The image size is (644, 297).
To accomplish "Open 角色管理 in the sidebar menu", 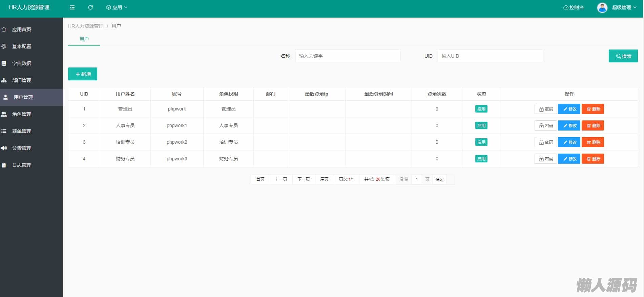I will pos(22,114).
